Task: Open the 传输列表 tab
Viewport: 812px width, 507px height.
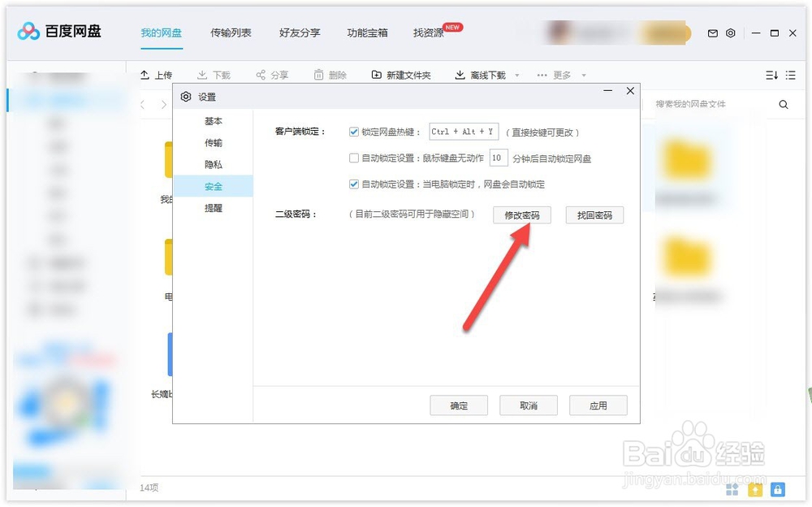Action: coord(231,33)
